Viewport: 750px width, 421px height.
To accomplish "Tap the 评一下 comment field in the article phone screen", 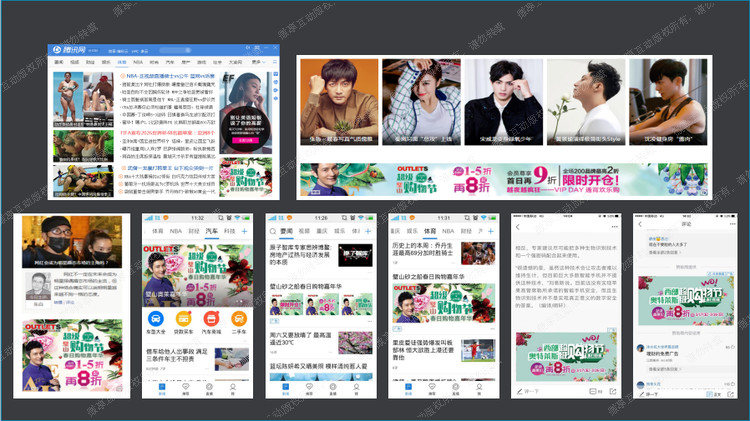I will (x=528, y=391).
